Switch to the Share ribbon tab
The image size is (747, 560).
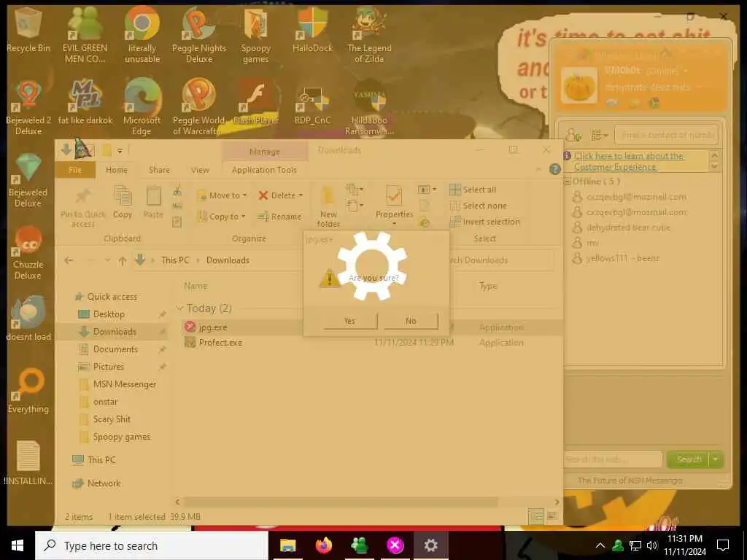159,170
